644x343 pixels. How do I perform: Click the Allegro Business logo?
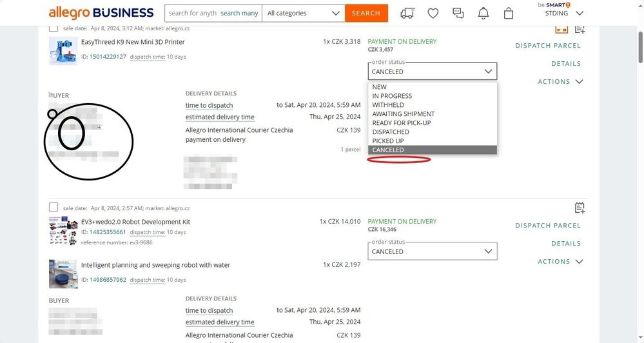[101, 13]
